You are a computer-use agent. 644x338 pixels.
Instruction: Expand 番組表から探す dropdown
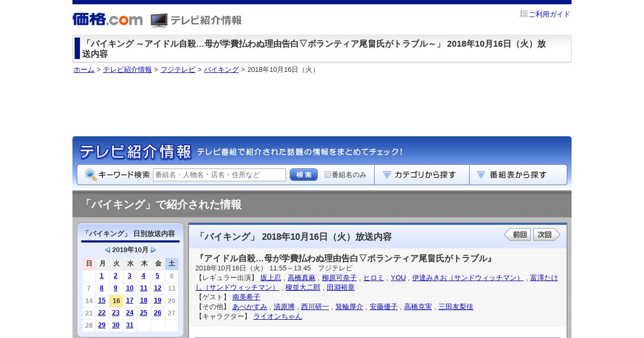tap(518, 175)
